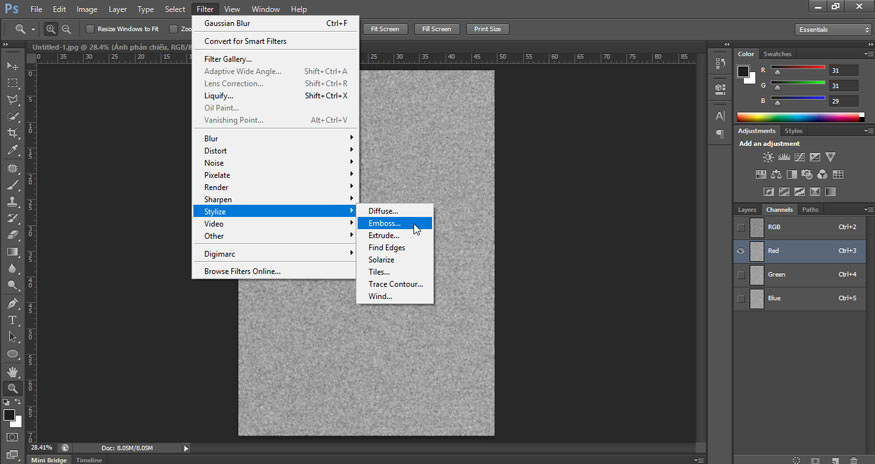The height and width of the screenshot is (464, 875).
Task: Choose Find Edges from Stylize submenu
Action: (x=395, y=247)
